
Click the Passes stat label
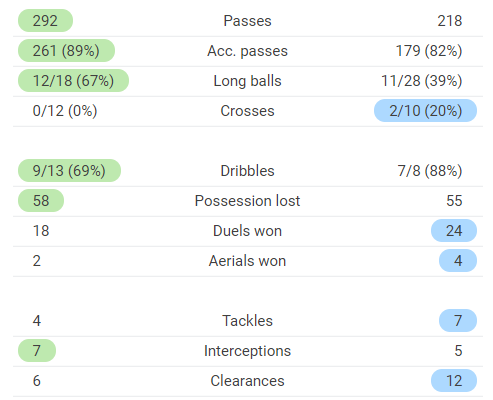pos(247,21)
